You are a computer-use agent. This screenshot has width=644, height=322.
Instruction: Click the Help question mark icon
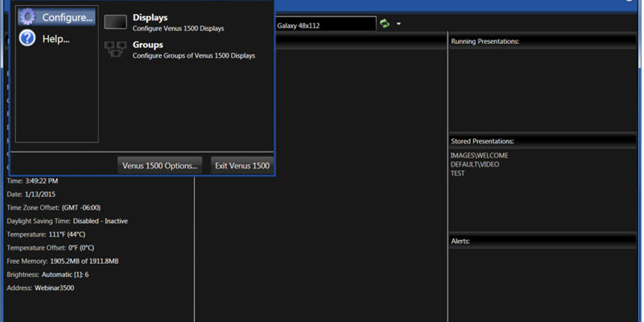[x=27, y=38]
